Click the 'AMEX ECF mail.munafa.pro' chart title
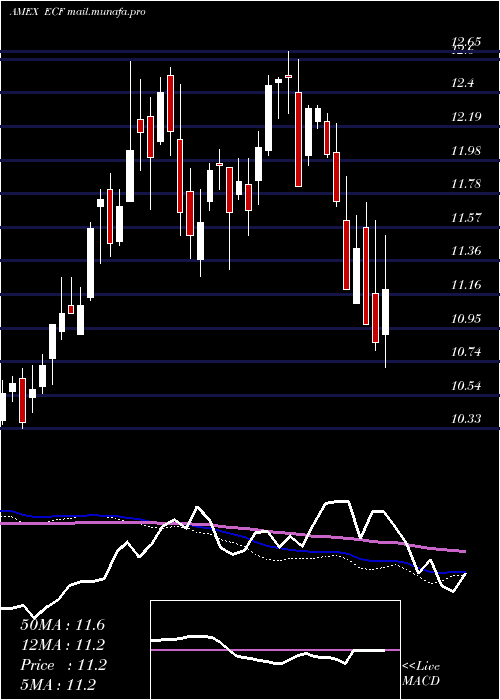The image size is (500, 700). click(x=77, y=12)
